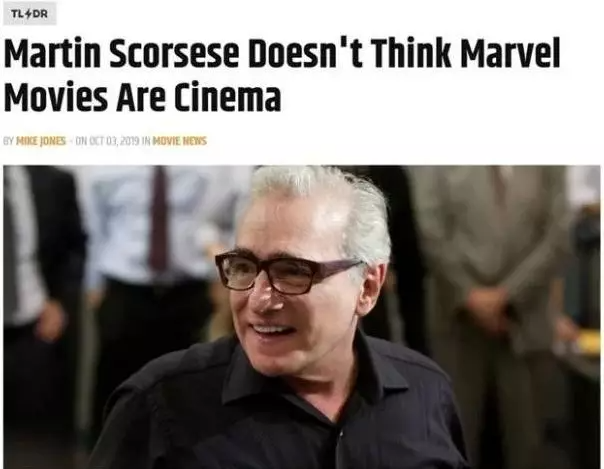The image size is (604, 469).
Task: Open the featured photo of the smiling man
Action: [x=302, y=317]
